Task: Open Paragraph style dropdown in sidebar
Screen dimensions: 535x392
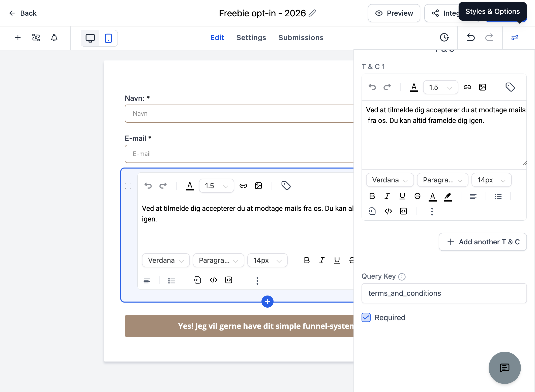Action: 442,180
